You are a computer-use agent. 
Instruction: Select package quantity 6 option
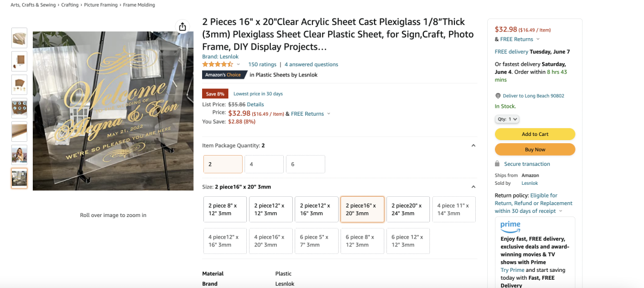305,164
